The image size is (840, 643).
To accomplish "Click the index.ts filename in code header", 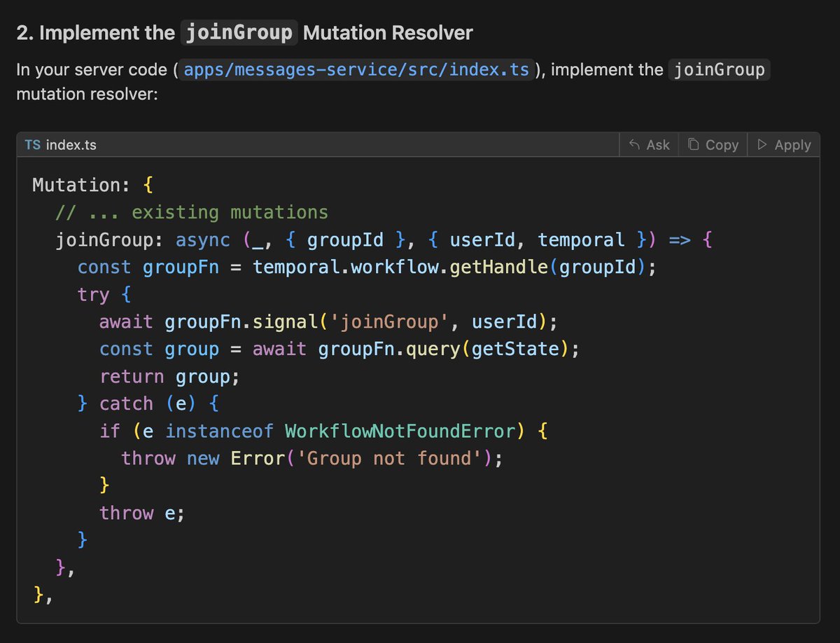I will pos(71,145).
